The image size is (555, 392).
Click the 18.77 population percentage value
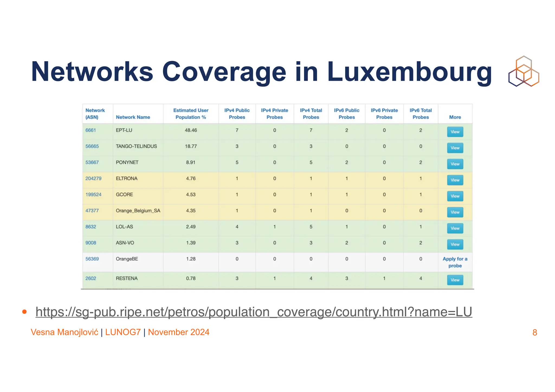point(191,146)
